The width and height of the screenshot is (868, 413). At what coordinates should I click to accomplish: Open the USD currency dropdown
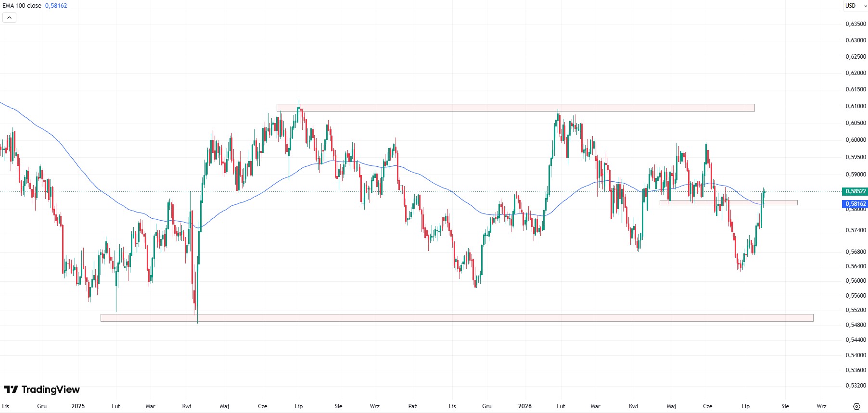tap(856, 6)
